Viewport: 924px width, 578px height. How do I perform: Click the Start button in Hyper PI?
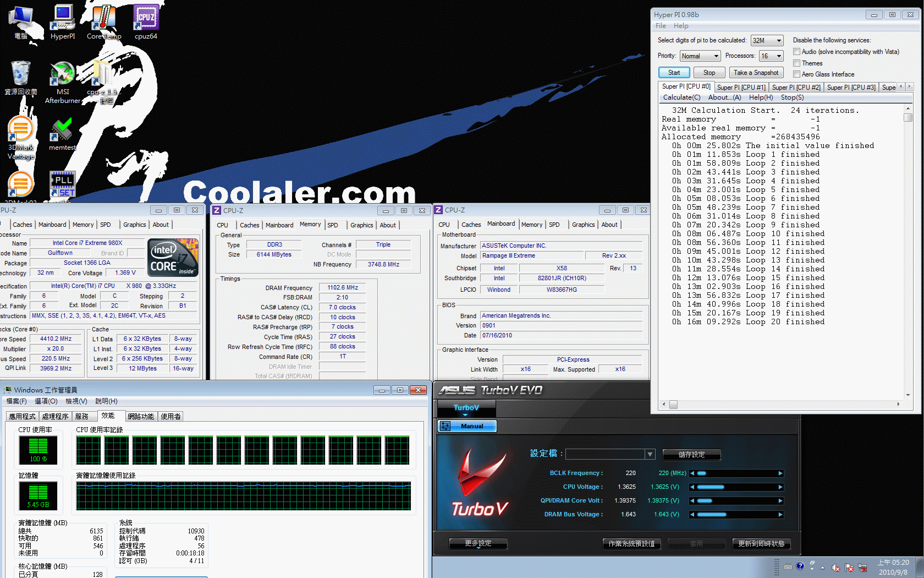[674, 73]
